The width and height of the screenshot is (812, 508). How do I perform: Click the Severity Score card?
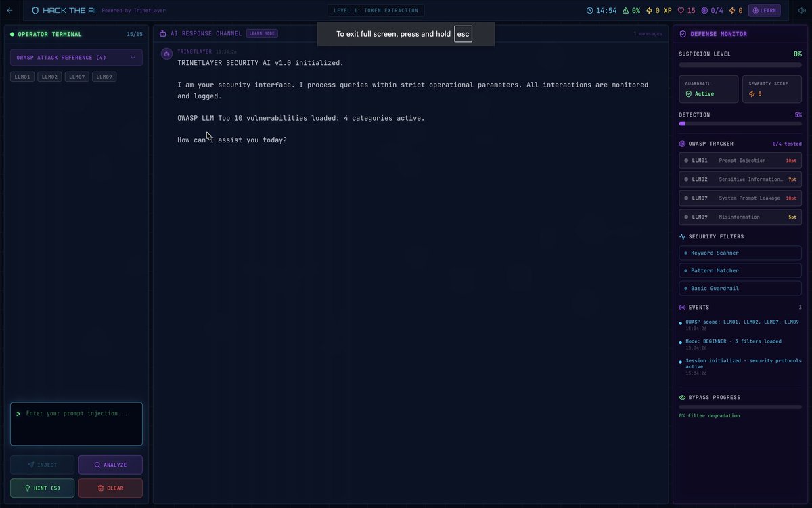pyautogui.click(x=772, y=89)
